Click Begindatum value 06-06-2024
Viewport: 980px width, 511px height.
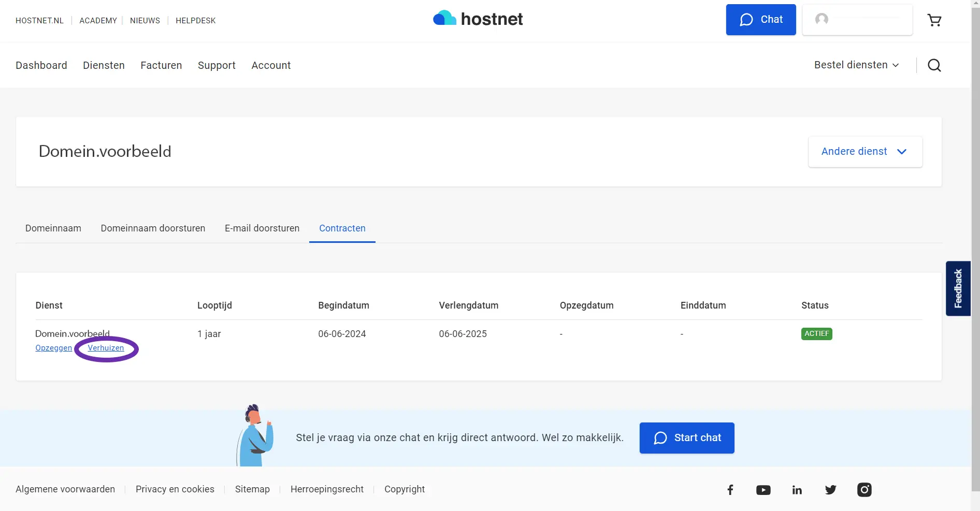342,334
